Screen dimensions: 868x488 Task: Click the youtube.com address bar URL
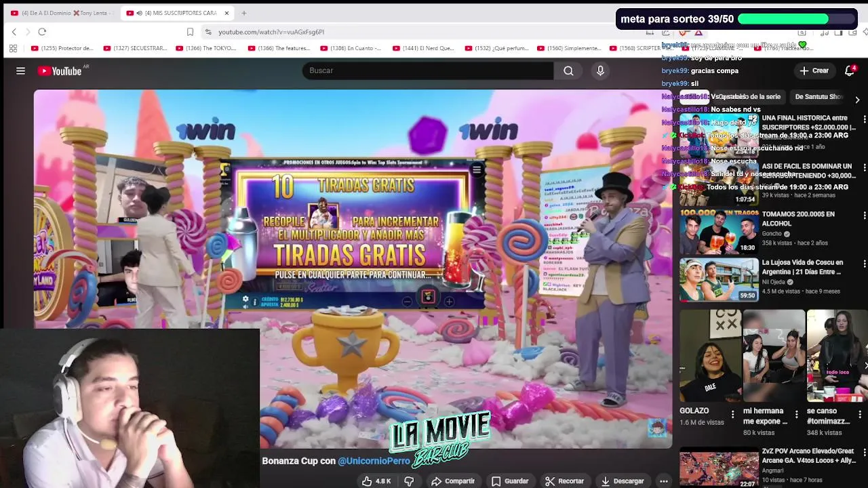point(271,32)
